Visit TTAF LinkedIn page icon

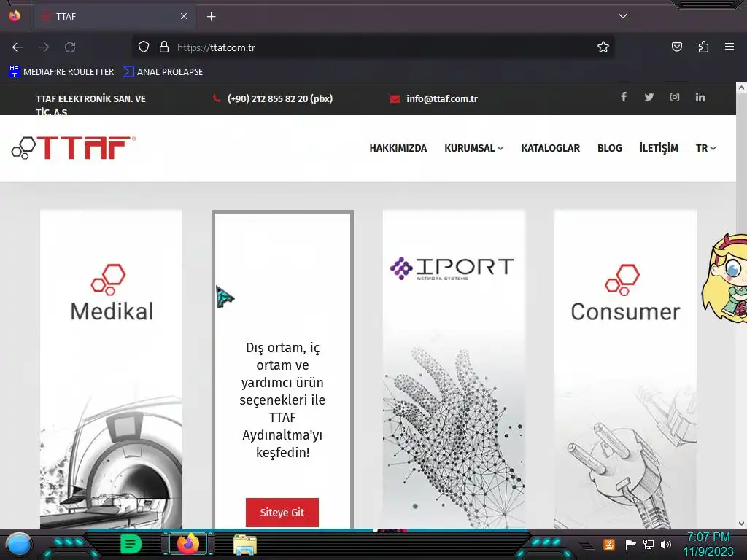(700, 97)
